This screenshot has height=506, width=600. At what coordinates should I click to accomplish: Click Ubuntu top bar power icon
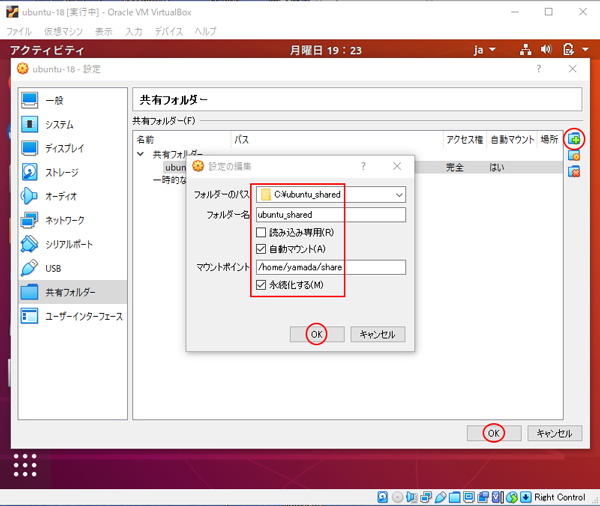pos(568,50)
